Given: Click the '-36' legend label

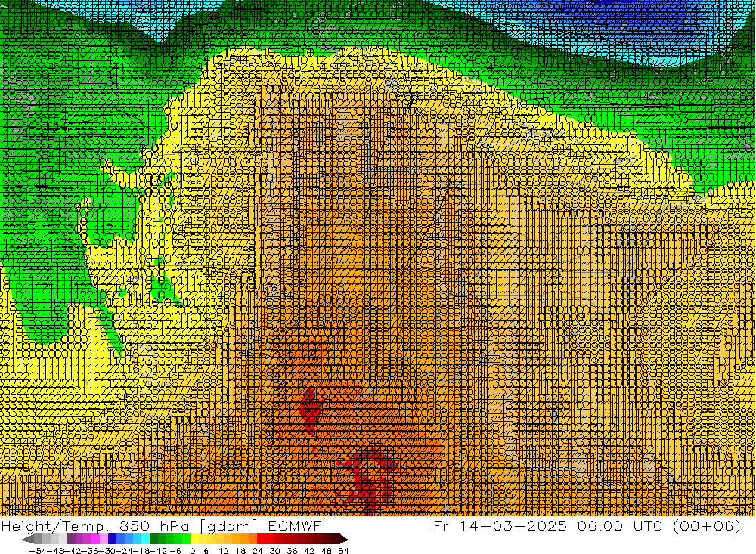Looking at the screenshot, I should [x=91, y=551].
